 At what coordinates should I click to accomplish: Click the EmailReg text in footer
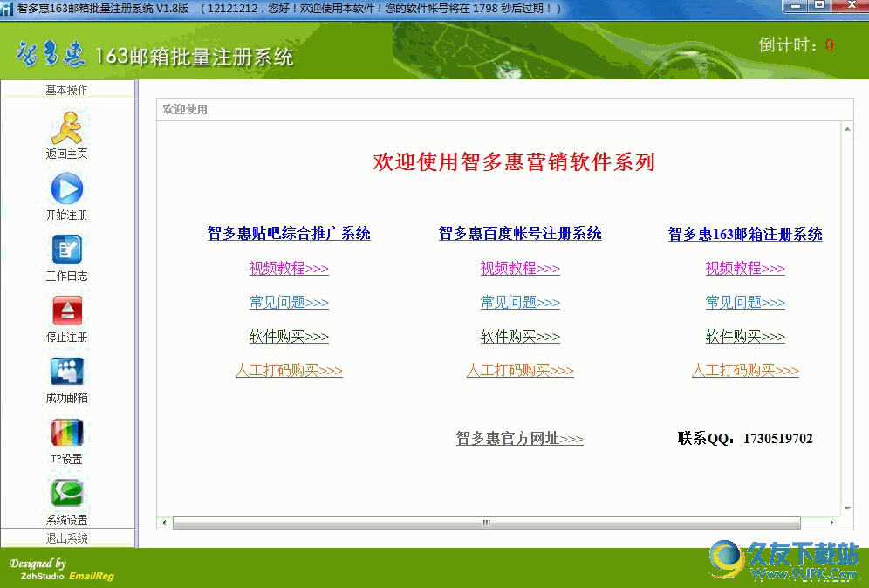click(x=92, y=577)
